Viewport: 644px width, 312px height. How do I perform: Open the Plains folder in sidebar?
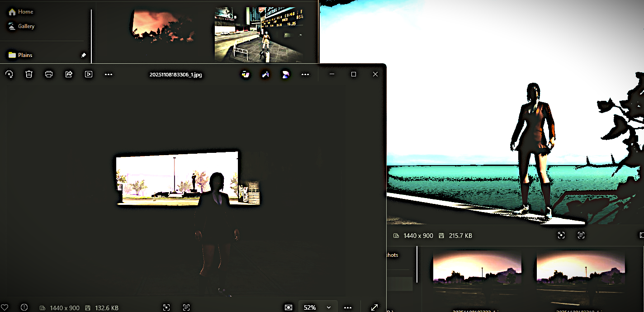point(20,55)
